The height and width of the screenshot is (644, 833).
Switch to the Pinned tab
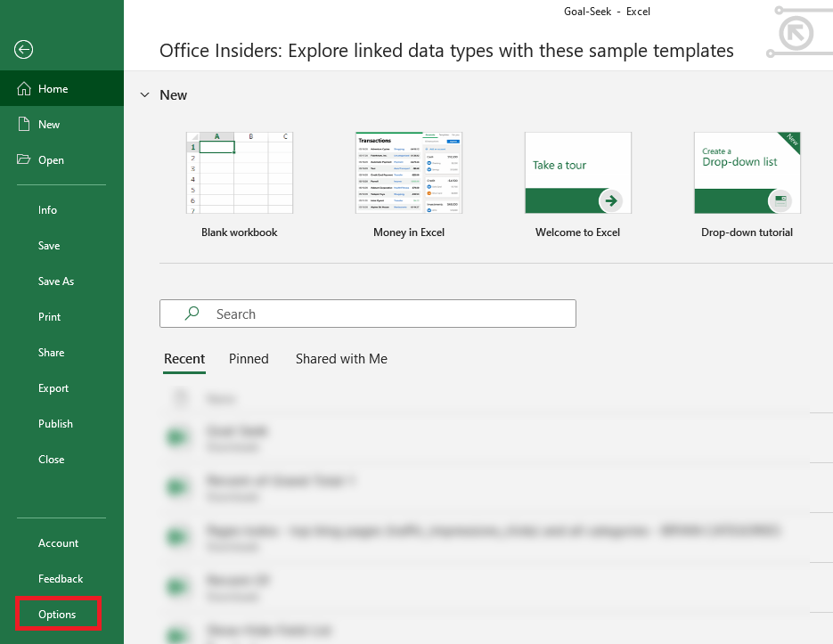[249, 359]
